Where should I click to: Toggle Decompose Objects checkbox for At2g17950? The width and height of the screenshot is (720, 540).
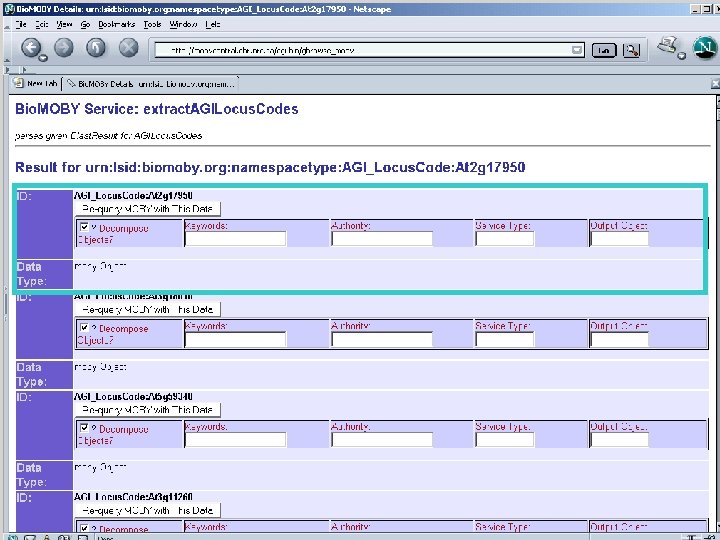pos(84,227)
